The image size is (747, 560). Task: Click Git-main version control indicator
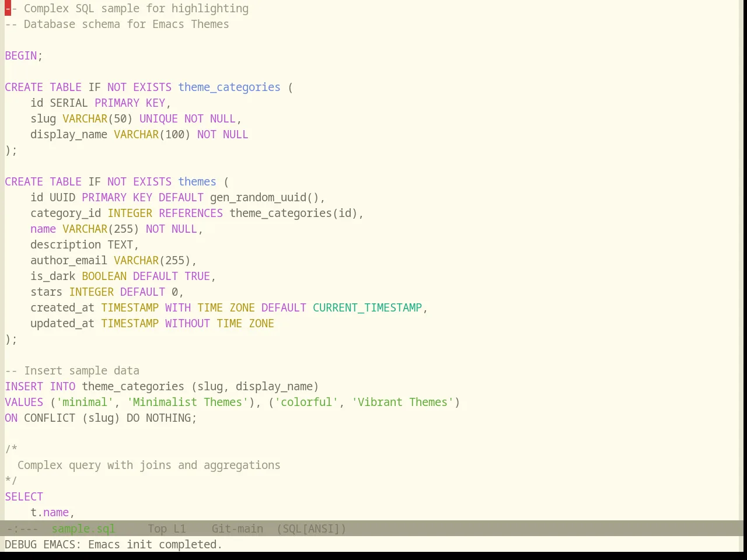(238, 528)
